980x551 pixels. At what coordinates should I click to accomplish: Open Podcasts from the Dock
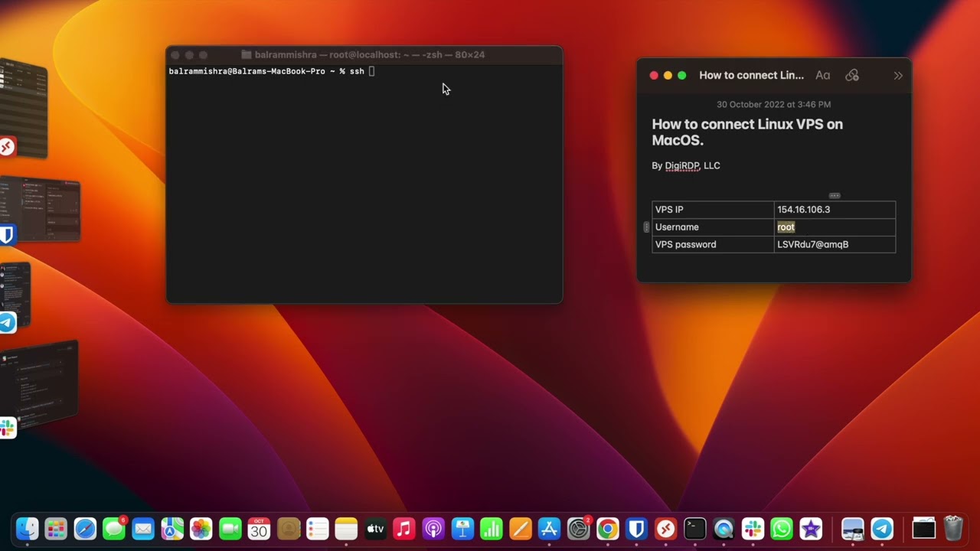433,529
